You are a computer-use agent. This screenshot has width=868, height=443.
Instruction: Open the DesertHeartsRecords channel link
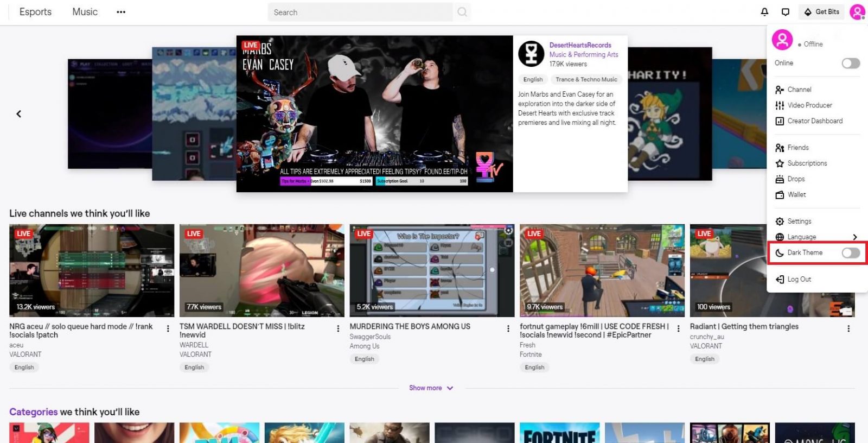point(580,45)
